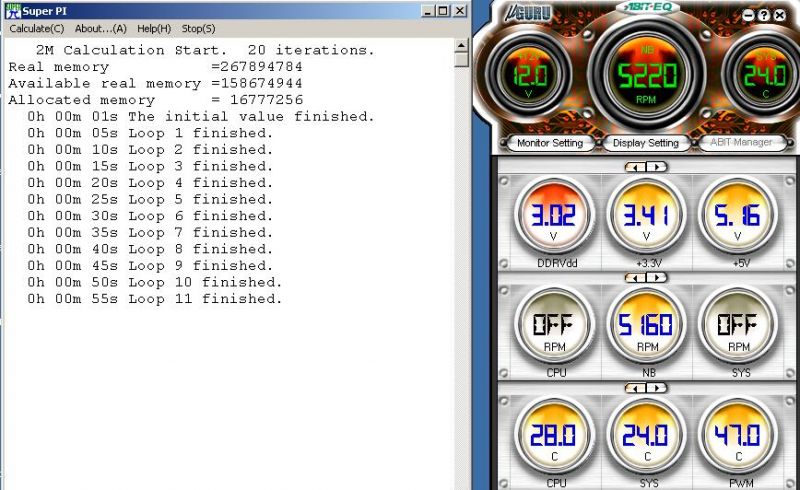Select the DDRVdd 3.02 V gauge
800x490 pixels.
[x=554, y=215]
